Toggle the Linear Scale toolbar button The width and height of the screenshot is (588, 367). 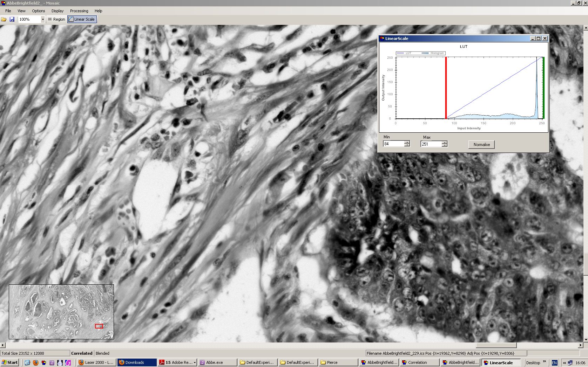point(82,19)
